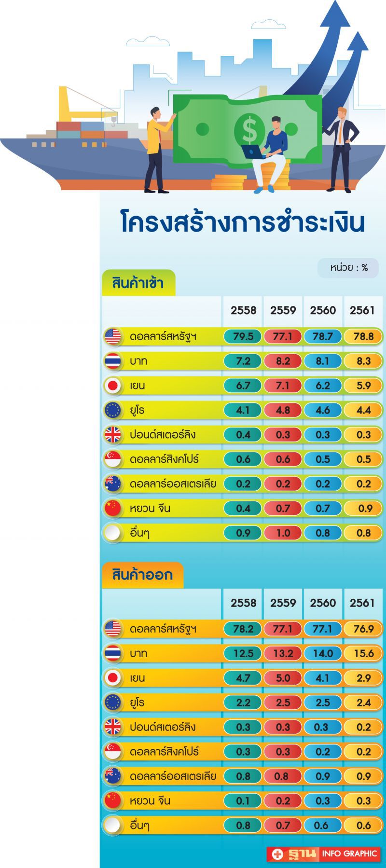386x868 pixels.
Task: Click the ฐาน INFO GRAPHIC logo badge
Action: pos(324,854)
